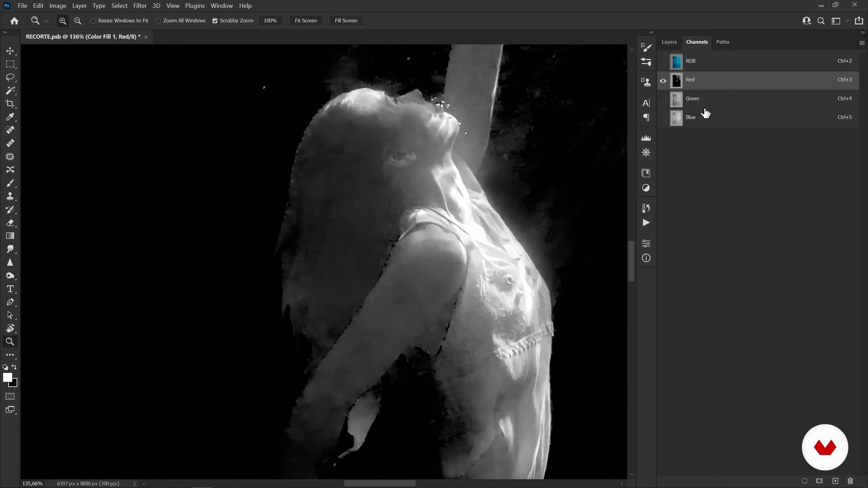Click the Load channel as selection icon
Screen dimensions: 868x488
click(804, 481)
